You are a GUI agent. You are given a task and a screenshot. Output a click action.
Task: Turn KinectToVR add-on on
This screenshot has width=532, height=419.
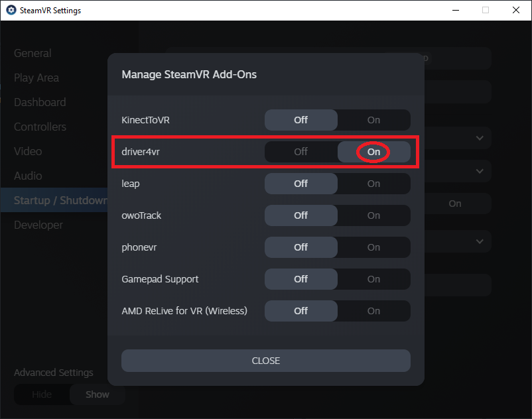coord(373,120)
